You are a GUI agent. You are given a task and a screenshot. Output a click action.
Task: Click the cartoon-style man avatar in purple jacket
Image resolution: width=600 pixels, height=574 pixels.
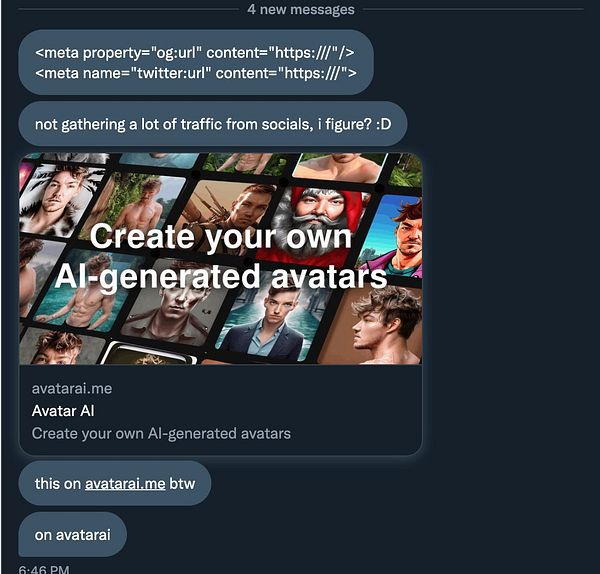coord(398,237)
